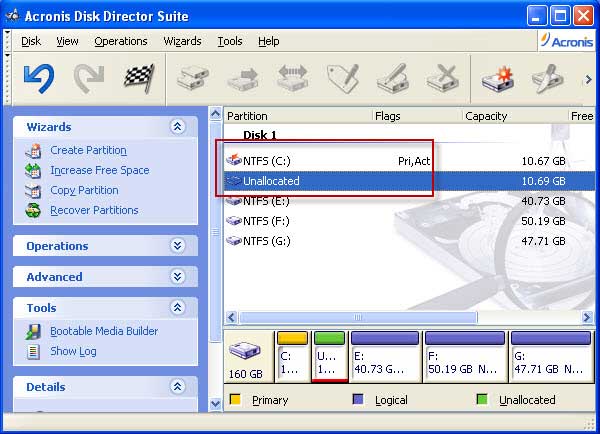600x434 pixels.
Task: Click the Bootable Media Builder icon
Action: [33, 331]
